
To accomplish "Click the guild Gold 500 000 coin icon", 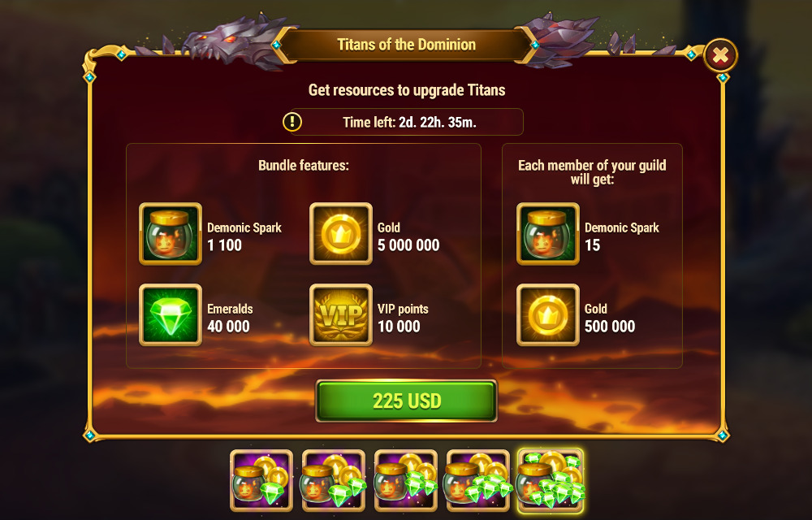I will [x=548, y=315].
